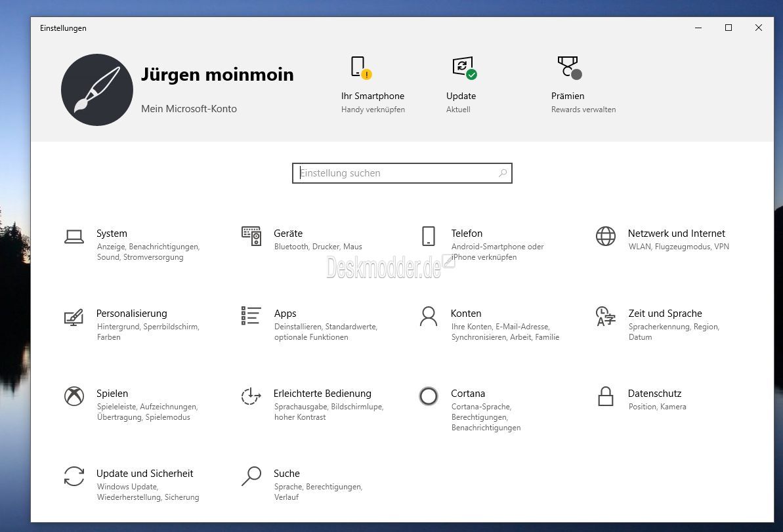Open the Spielen settings heading
The image size is (783, 532).
tap(112, 394)
